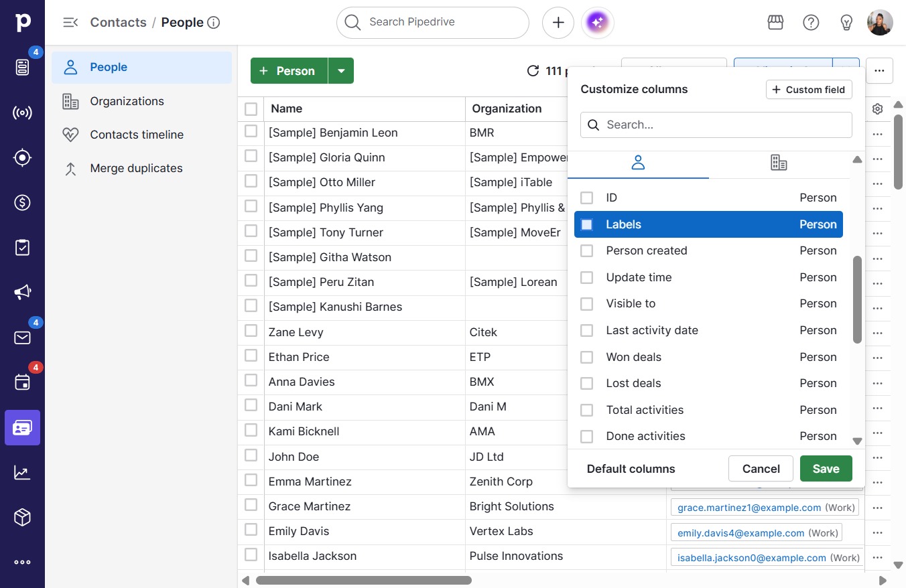The width and height of the screenshot is (906, 588).
Task: Toggle the Labels column checkbox
Action: point(587,224)
